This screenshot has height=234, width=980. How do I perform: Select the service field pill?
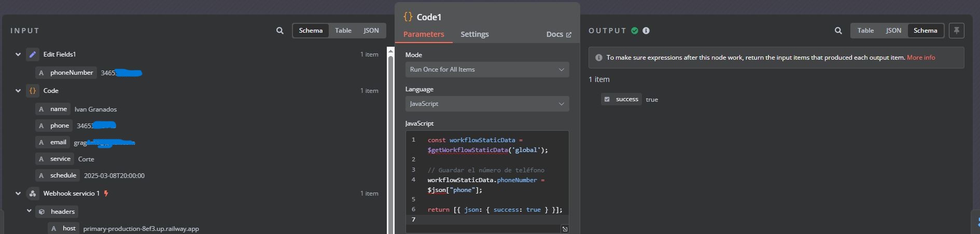point(54,159)
